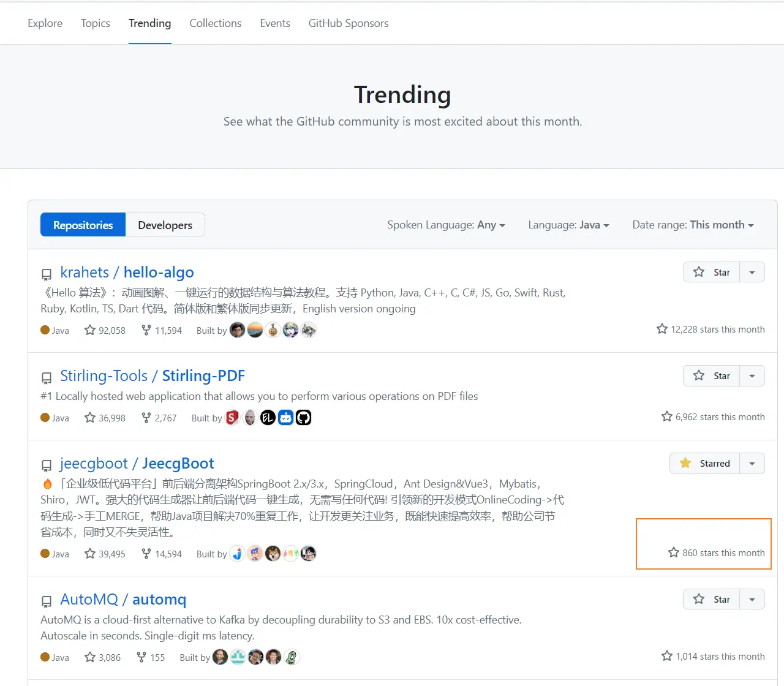Viewport: 784px width, 686px height.
Task: Click second contributor avatar of JeecgBoot
Action: click(255, 554)
